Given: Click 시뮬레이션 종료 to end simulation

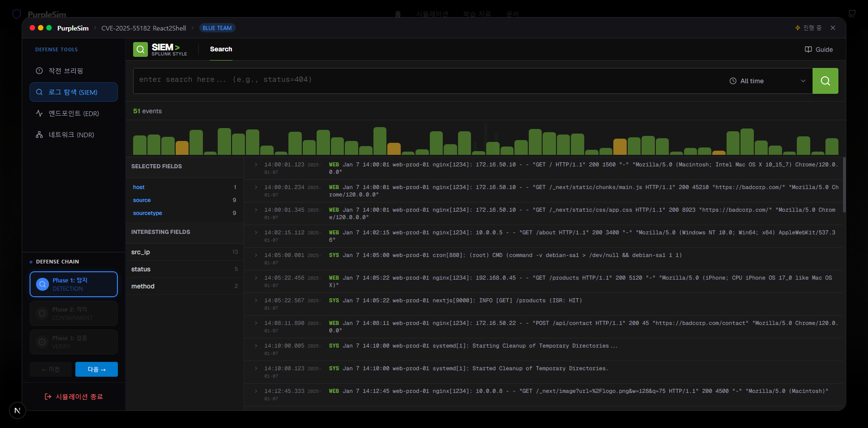Looking at the screenshot, I should click(x=73, y=397).
